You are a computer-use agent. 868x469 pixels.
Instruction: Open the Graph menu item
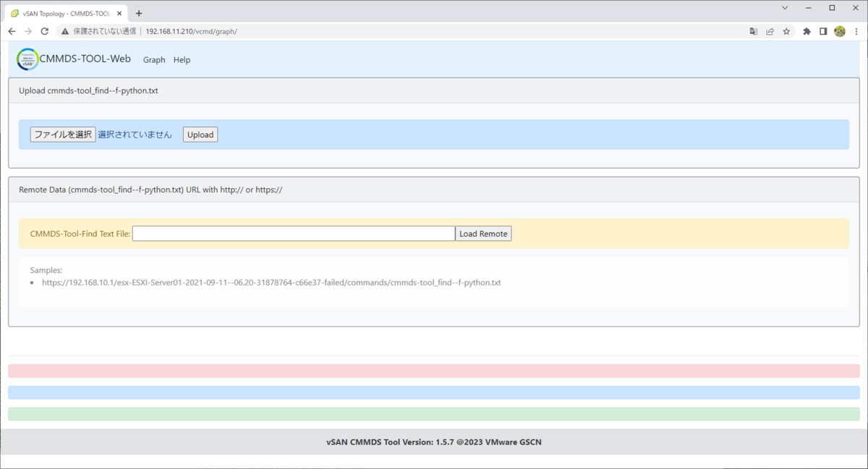point(154,60)
